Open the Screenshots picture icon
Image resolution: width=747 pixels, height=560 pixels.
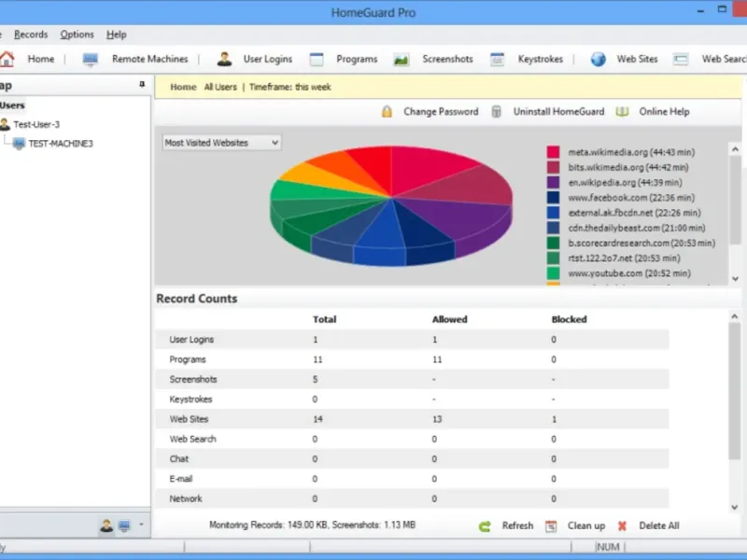[402, 60]
